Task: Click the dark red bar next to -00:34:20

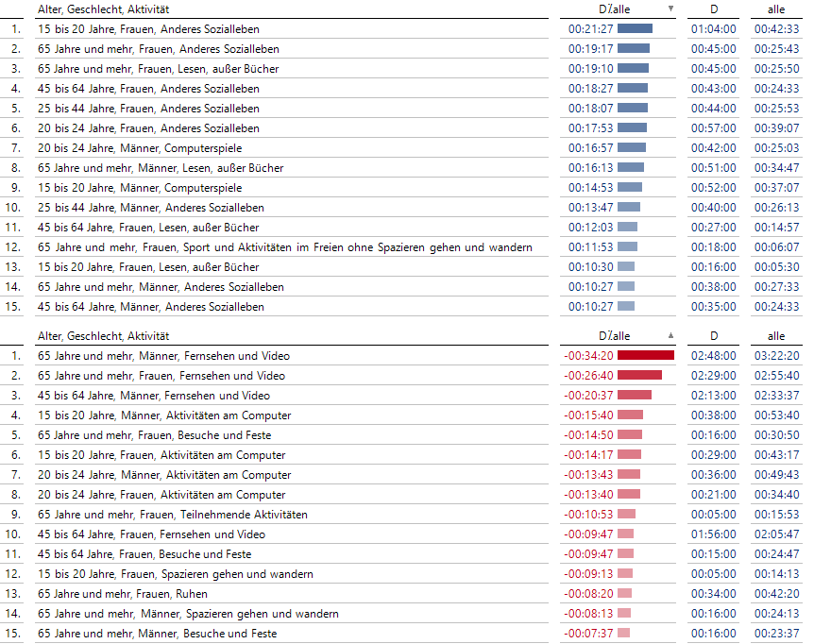Action: 645,356
